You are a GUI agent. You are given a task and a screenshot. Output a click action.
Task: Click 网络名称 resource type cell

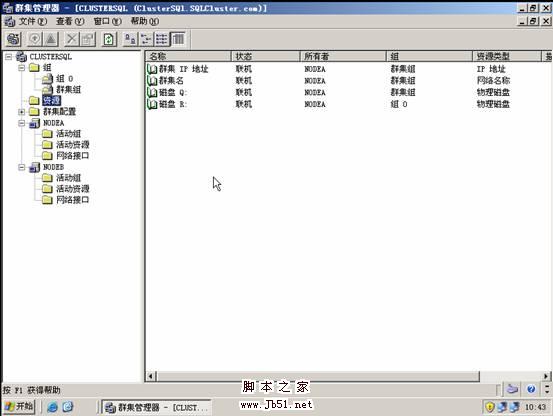point(493,81)
